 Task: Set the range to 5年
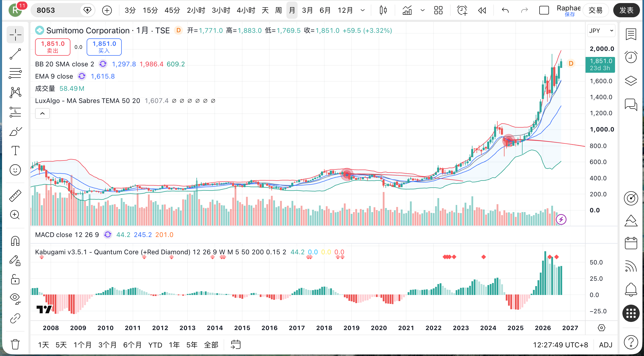[x=192, y=345]
